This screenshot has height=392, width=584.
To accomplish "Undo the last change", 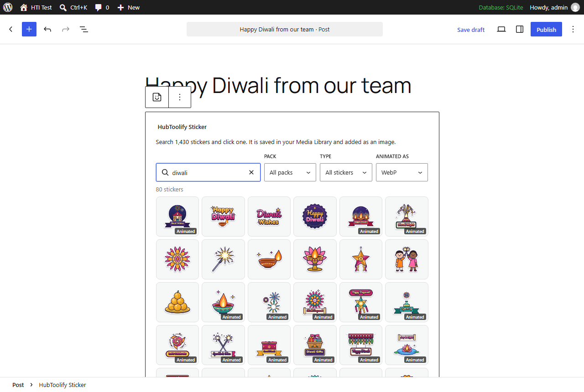I will 47,29.
